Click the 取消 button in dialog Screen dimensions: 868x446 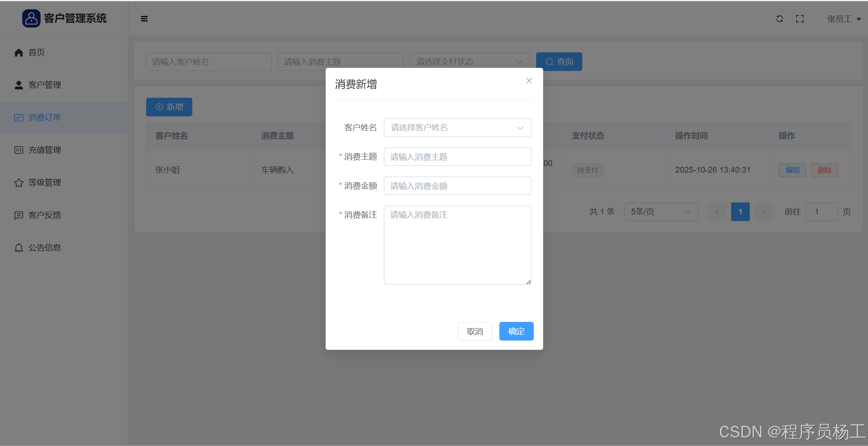coord(475,331)
